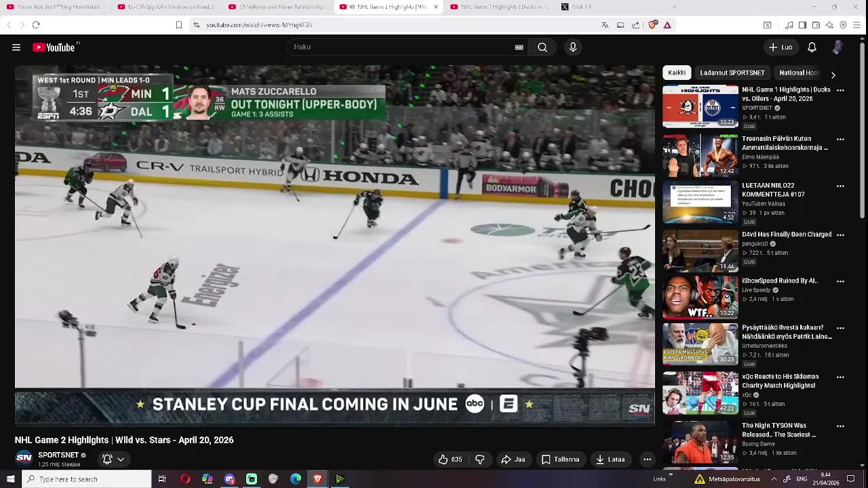The image size is (868, 488).
Task: Go back in the browser
Action: point(9,25)
